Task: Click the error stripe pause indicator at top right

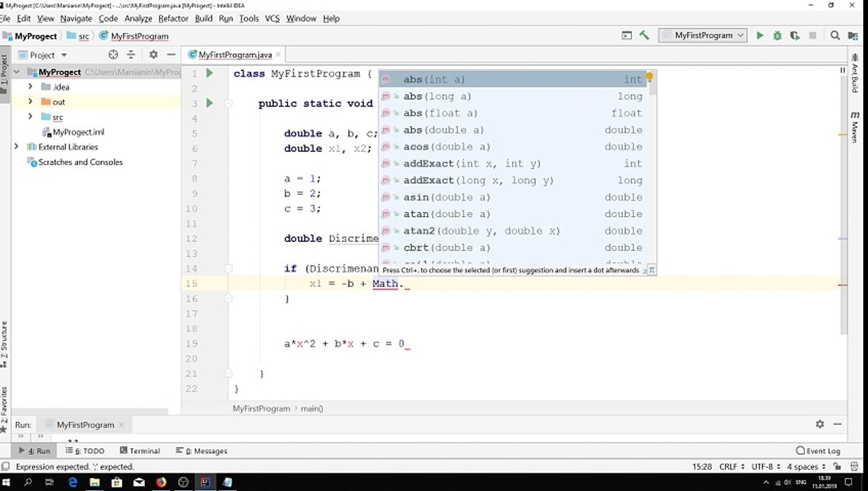Action: tap(843, 70)
